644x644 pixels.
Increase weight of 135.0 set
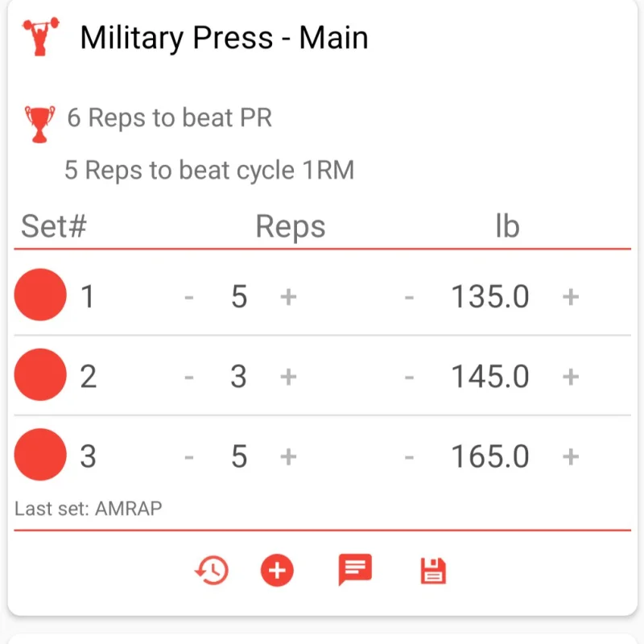pyautogui.click(x=571, y=296)
